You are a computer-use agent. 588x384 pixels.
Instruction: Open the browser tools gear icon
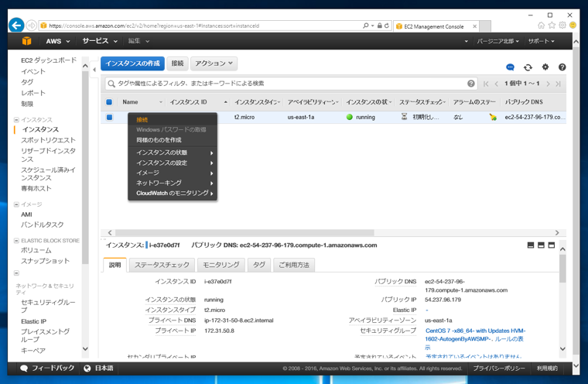(x=562, y=25)
